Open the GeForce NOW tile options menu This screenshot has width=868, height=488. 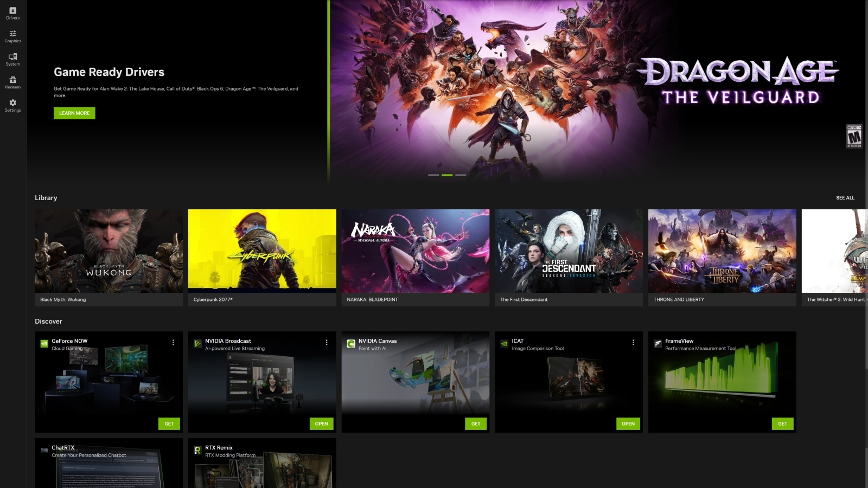[x=174, y=342]
